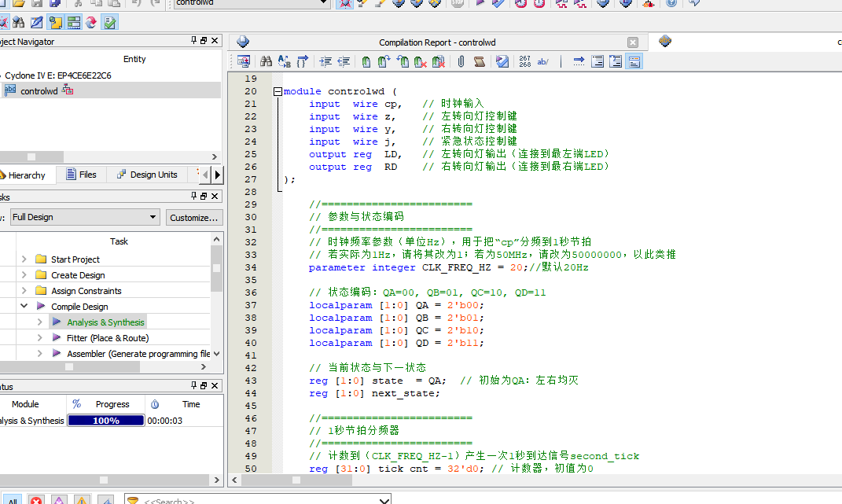Jump to the next bookmark icon

click(x=384, y=61)
